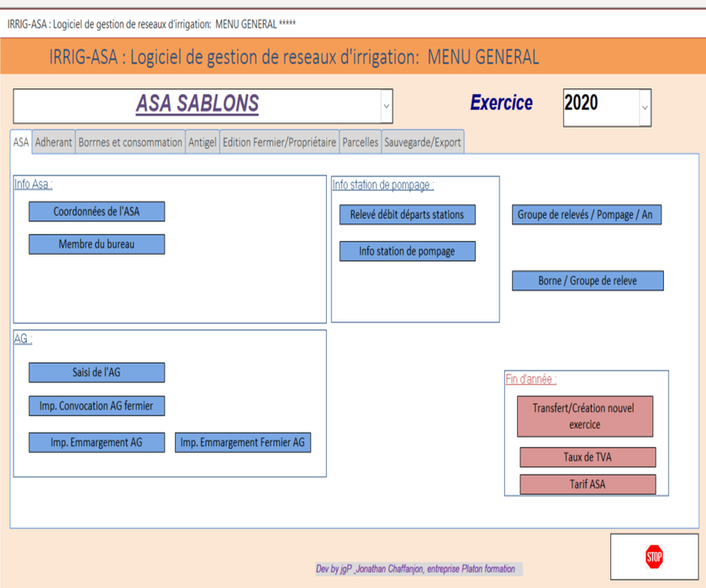
Task: Click Saisi de l'AG button
Action: click(x=97, y=373)
